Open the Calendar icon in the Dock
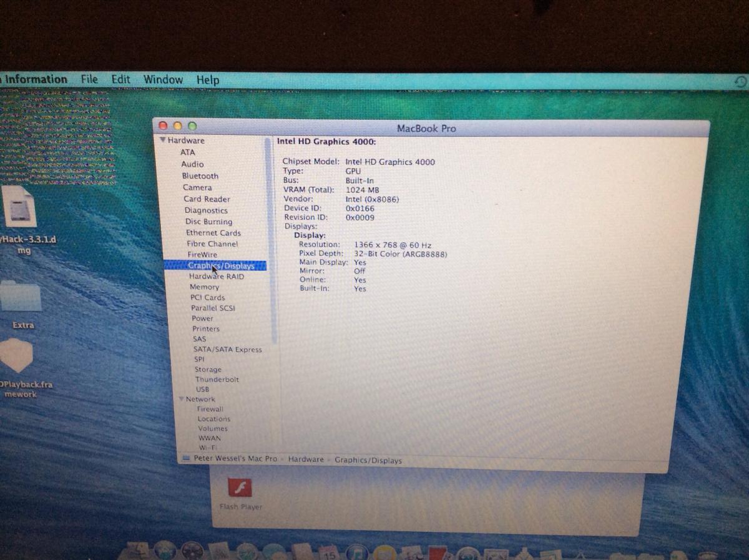 coord(329,553)
